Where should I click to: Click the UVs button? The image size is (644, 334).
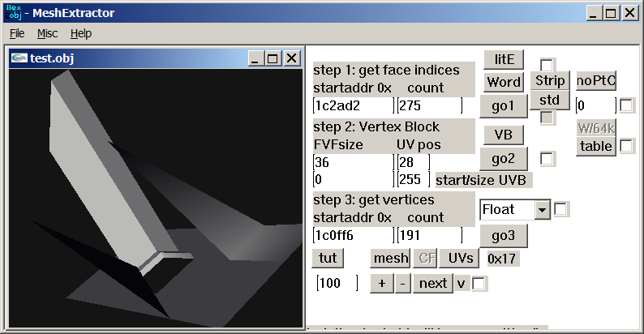[460, 258]
